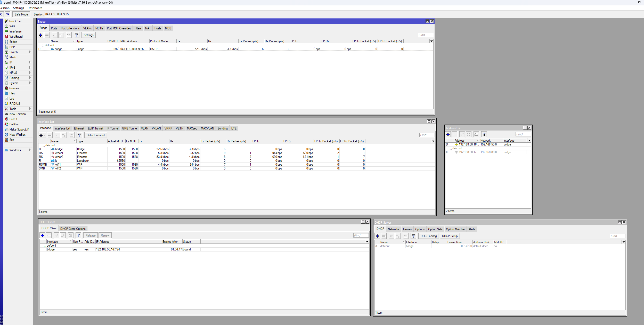
Task: Open the Session menu
Action: click(x=5, y=8)
